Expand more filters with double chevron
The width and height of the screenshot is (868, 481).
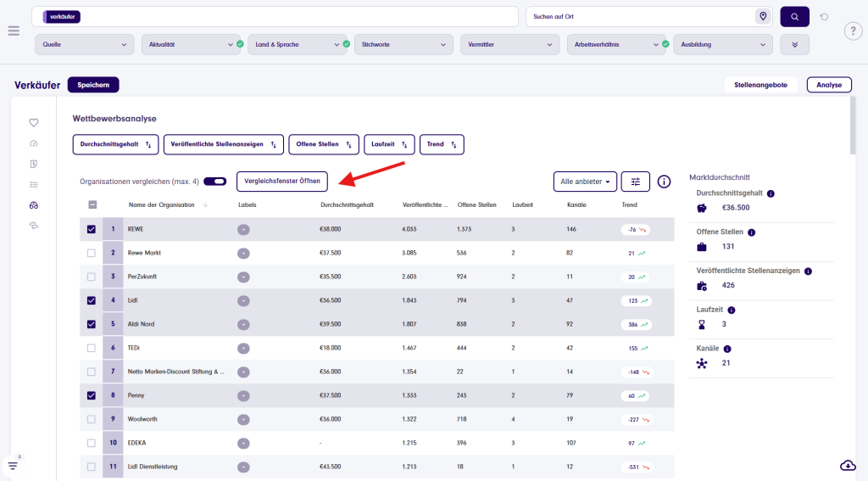click(x=794, y=44)
